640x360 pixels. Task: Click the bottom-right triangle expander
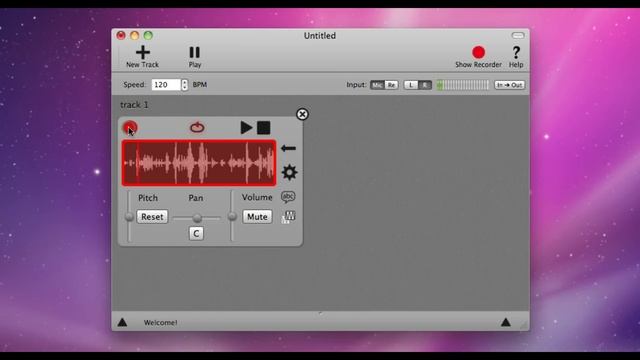(506, 322)
